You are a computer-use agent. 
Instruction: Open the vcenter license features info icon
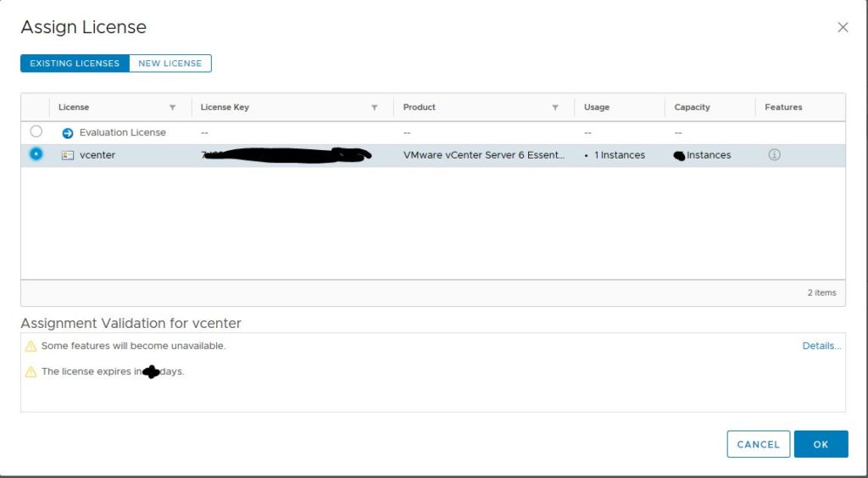pyautogui.click(x=775, y=155)
